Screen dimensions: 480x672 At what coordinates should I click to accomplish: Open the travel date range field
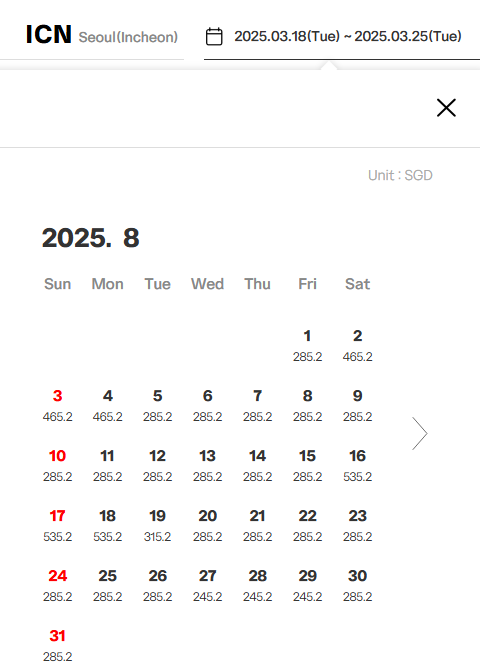(342, 36)
